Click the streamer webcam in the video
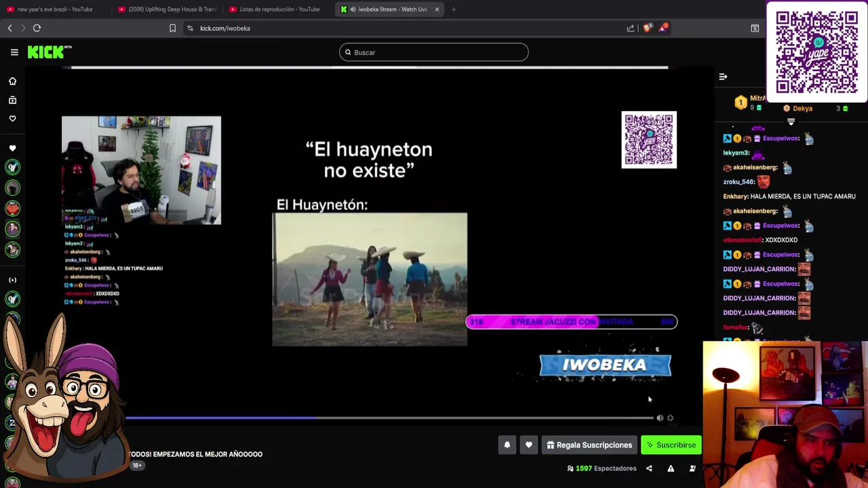Image resolution: width=868 pixels, height=488 pixels. (141, 170)
